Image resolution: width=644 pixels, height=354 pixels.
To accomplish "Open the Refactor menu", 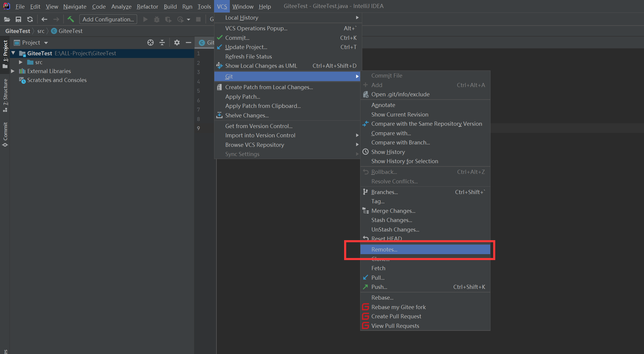I will coord(147,6).
